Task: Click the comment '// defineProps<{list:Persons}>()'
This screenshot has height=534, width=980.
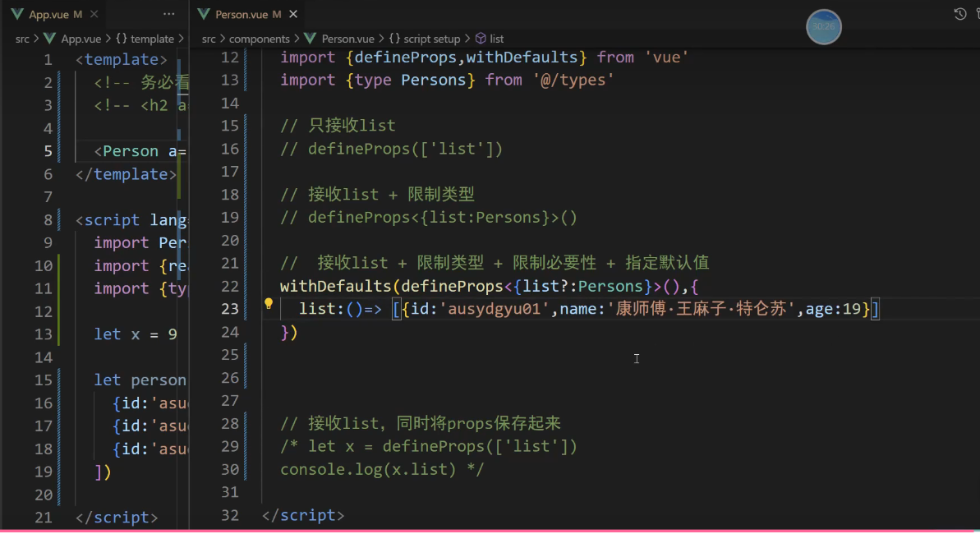Action: 429,218
